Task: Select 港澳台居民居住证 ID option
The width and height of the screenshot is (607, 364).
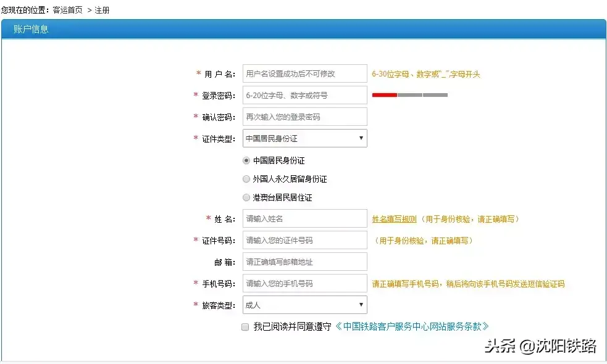Action: click(x=246, y=197)
